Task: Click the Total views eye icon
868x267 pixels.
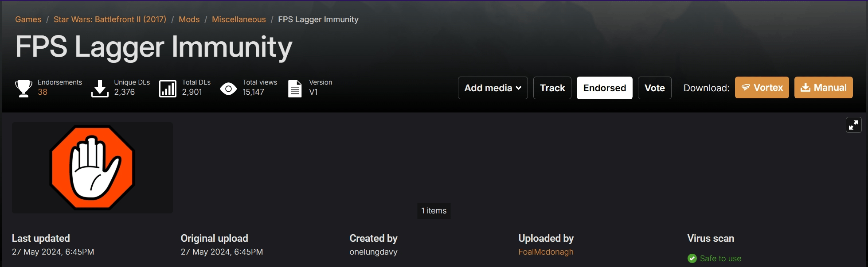Action: click(228, 89)
